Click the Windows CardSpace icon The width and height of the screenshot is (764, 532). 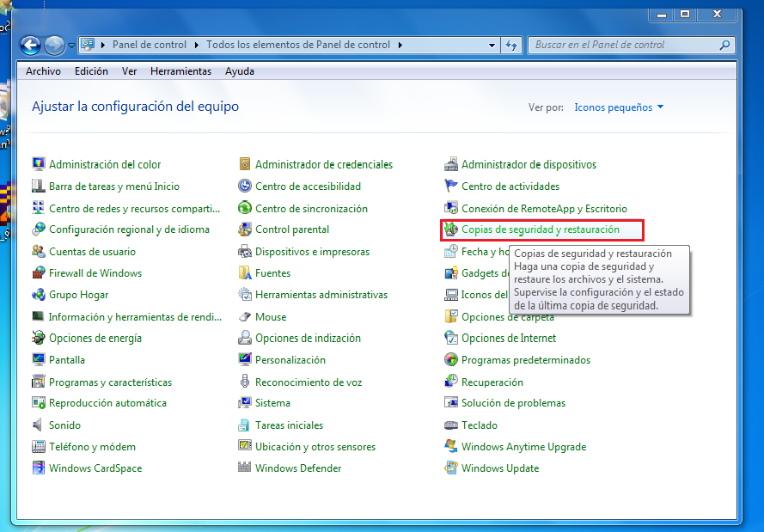click(x=38, y=468)
